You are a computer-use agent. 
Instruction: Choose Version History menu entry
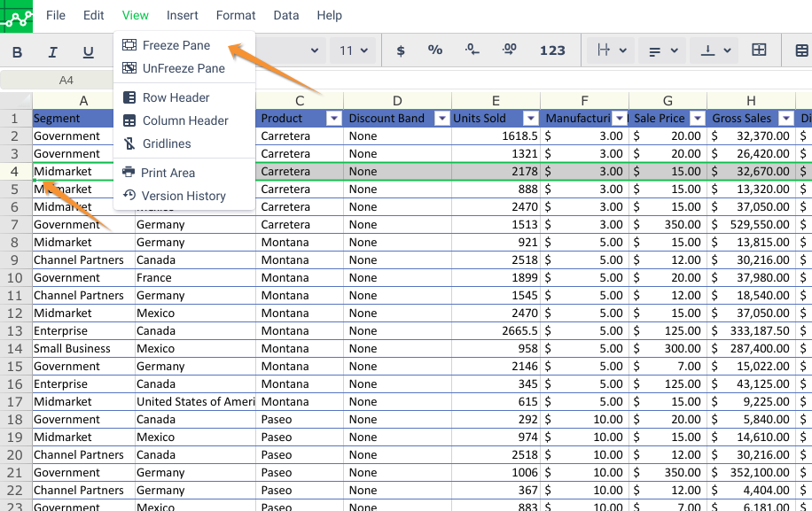click(183, 196)
